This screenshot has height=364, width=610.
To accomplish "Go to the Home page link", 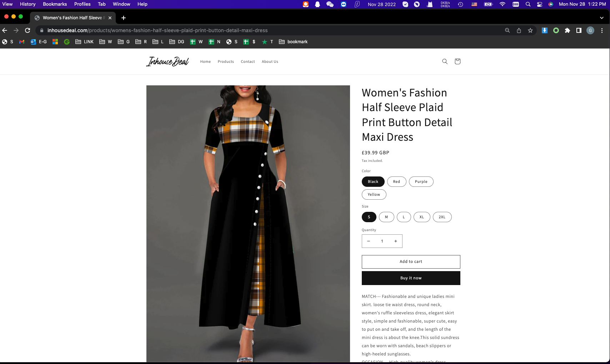I will click(205, 61).
